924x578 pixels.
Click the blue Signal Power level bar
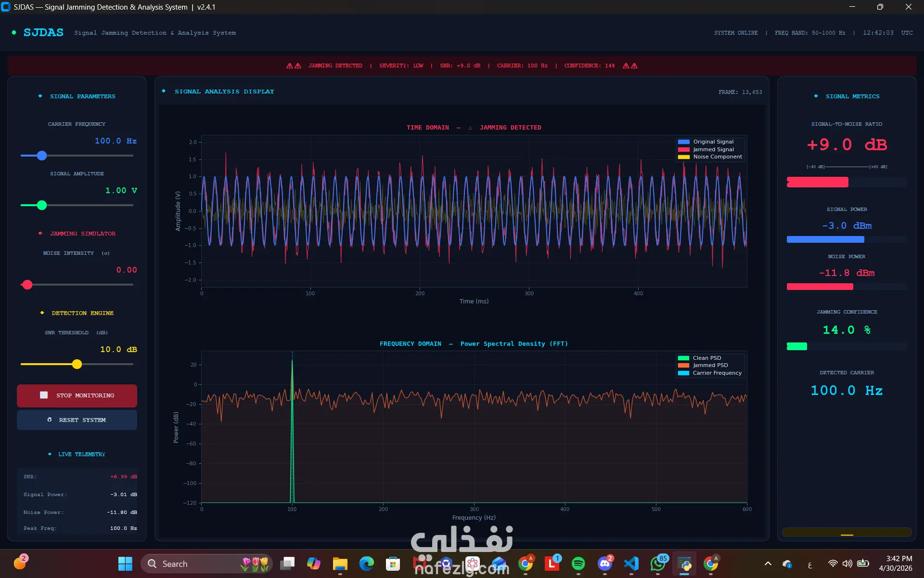click(x=825, y=239)
